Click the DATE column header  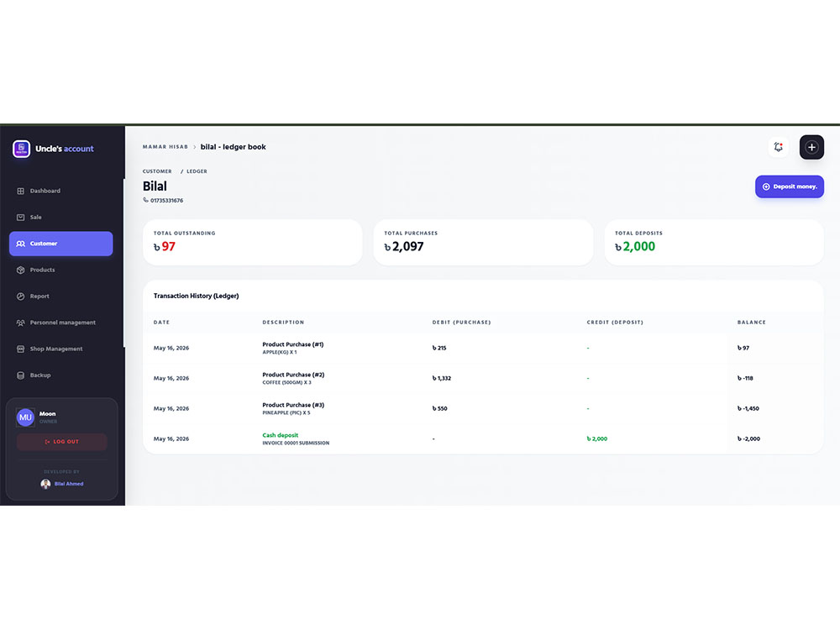[x=161, y=323]
